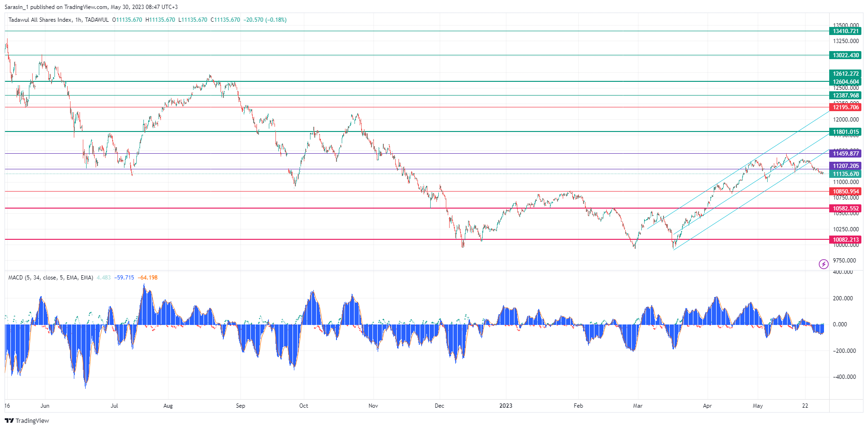Image resolution: width=868 pixels, height=429 pixels.
Task: Click the low value L11135.670
Action: (193, 20)
